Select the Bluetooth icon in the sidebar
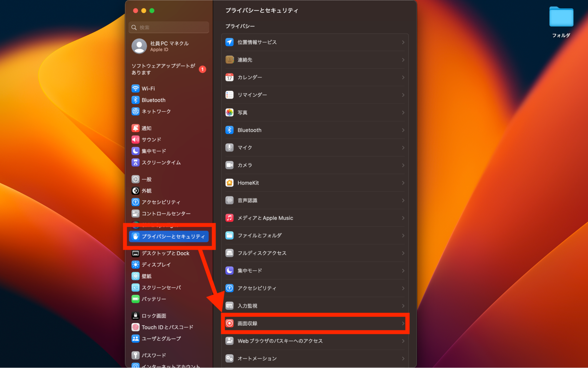The image size is (588, 368). [x=135, y=100]
